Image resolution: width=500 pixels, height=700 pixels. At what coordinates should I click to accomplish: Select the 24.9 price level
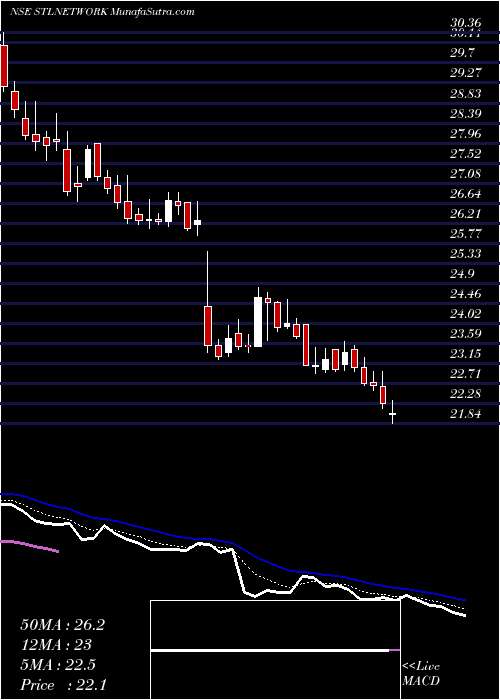462,274
